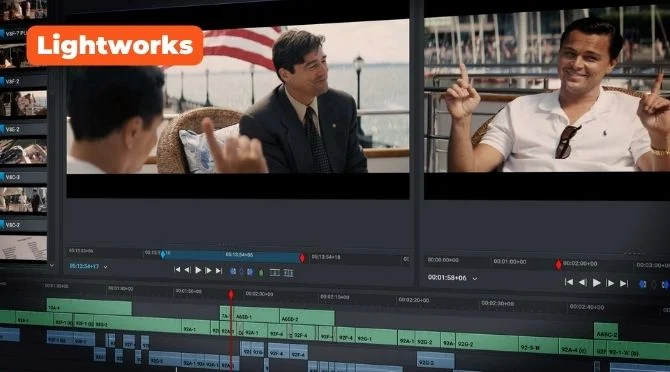
Task: Open the source timecode 00:13:54+17 dropdown
Action: pos(106,267)
